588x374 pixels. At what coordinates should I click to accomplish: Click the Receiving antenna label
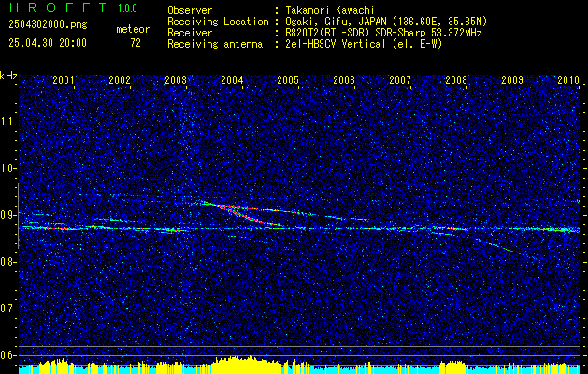tap(215, 44)
